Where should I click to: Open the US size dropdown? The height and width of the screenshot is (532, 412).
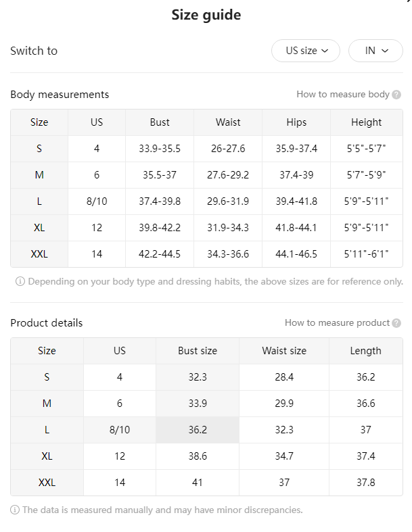(x=305, y=51)
